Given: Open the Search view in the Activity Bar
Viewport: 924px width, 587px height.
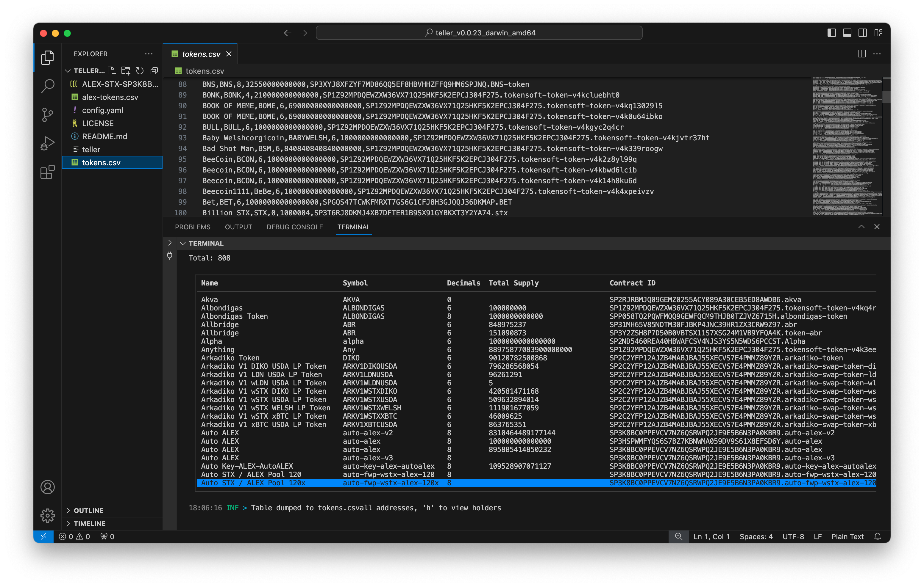Looking at the screenshot, I should coord(47,86).
